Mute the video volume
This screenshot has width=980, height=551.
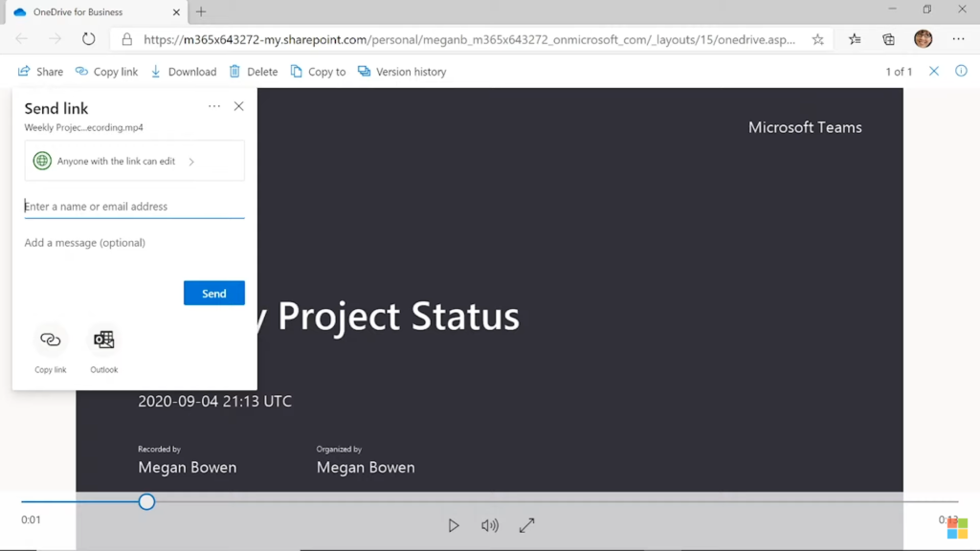(490, 525)
